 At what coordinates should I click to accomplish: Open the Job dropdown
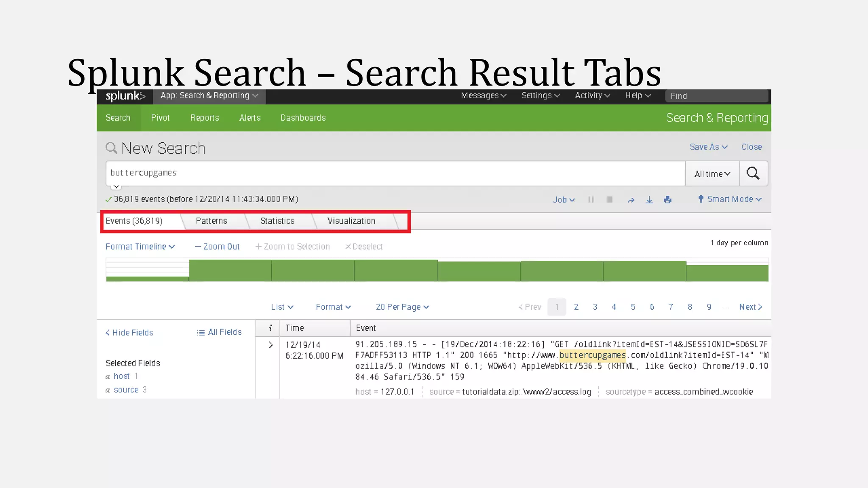(564, 200)
